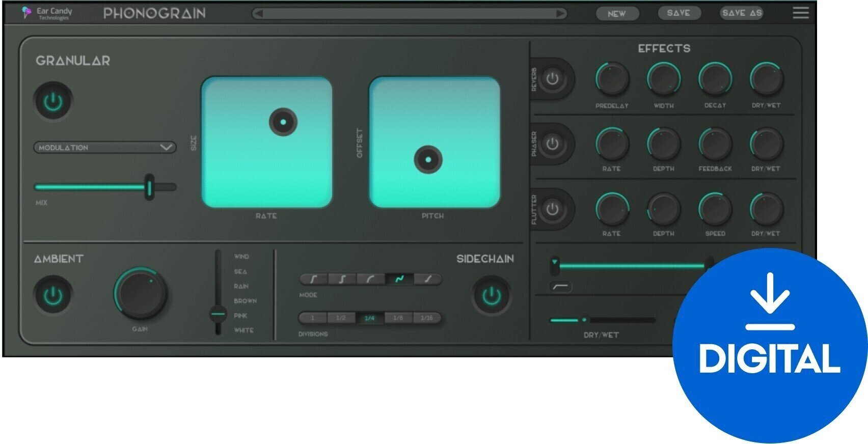
Task: Toggle the Ambient power button
Action: [53, 295]
